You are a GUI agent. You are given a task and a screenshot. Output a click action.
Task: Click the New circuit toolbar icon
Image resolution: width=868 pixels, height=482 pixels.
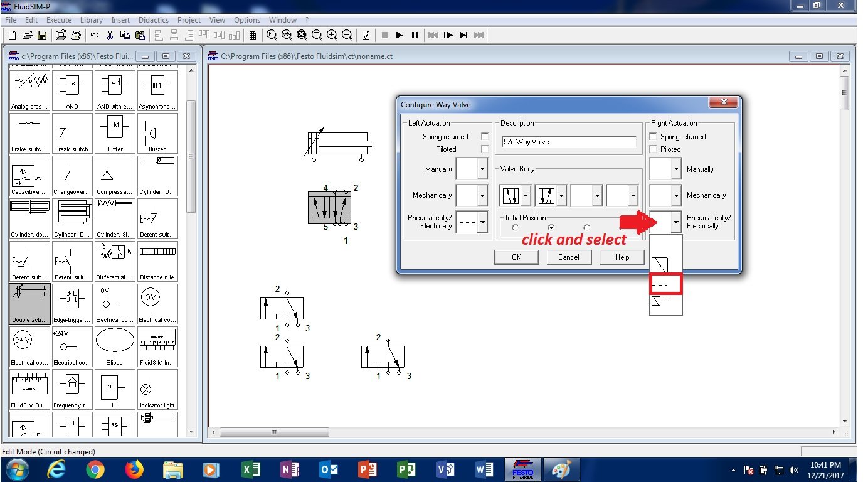(12, 35)
